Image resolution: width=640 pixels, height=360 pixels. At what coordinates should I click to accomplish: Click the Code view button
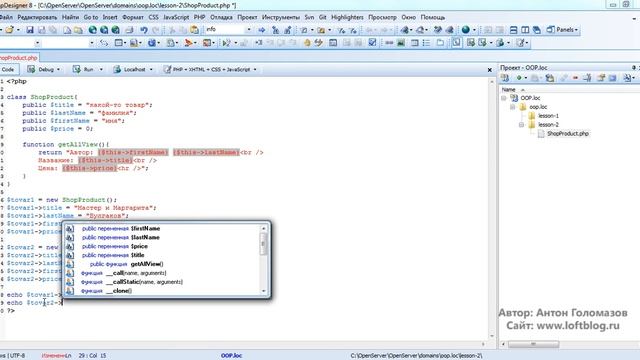8,69
